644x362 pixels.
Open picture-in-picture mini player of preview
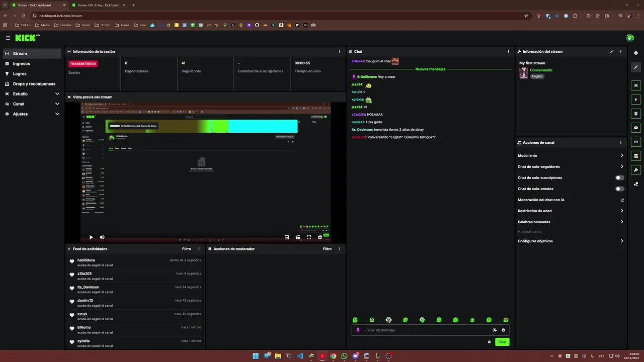(287, 237)
